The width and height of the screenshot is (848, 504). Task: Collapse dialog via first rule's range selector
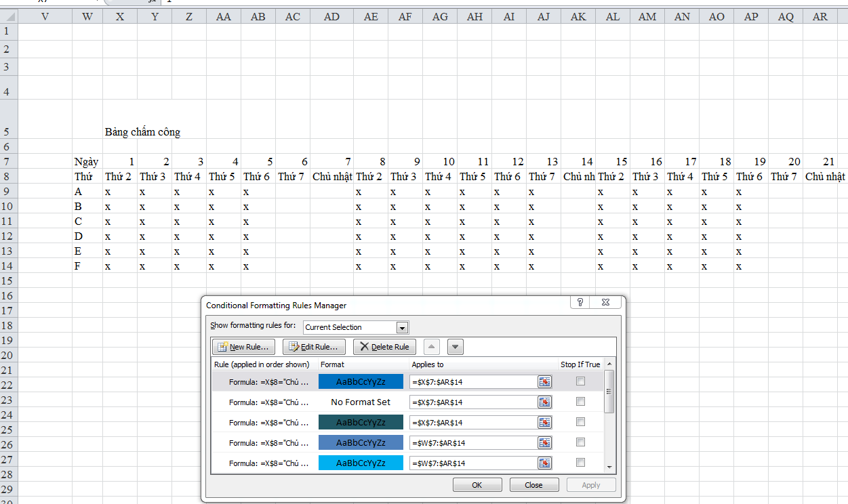pos(544,382)
